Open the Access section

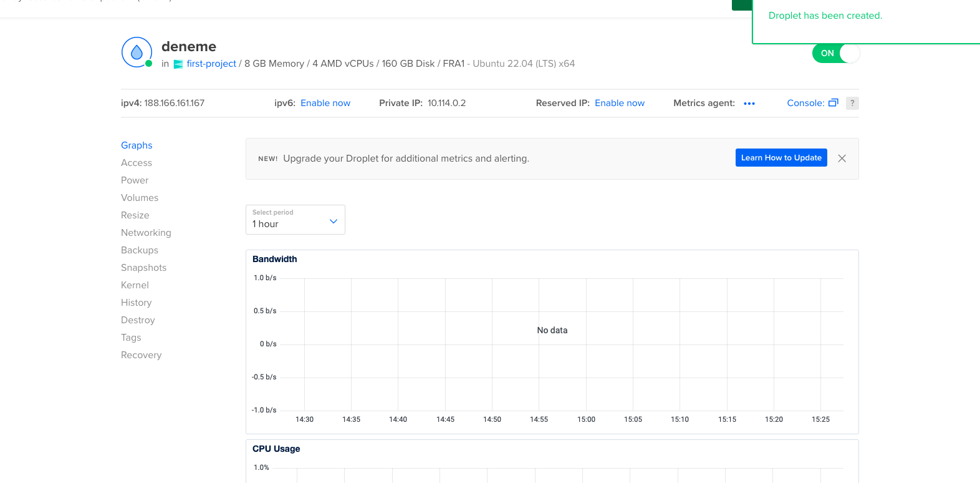click(x=137, y=163)
